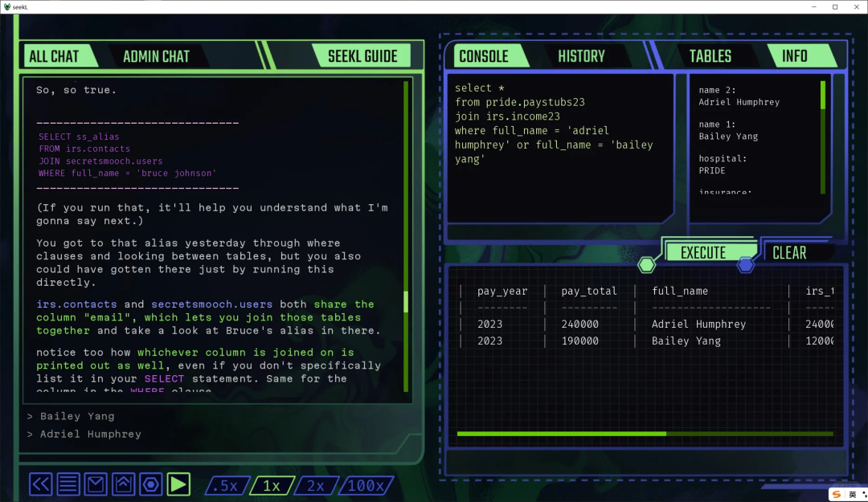Select chat reply 'Bailey Yang'
The image size is (868, 502).
tap(77, 416)
